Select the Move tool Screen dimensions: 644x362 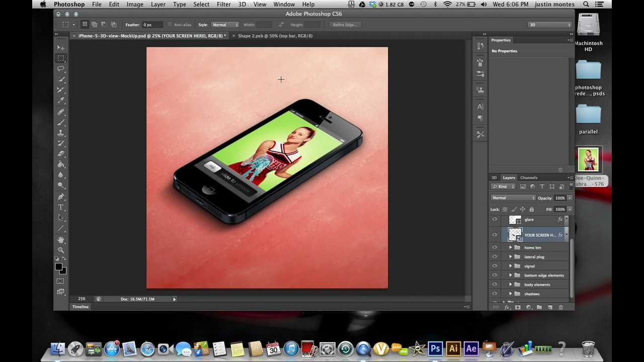[x=61, y=48]
